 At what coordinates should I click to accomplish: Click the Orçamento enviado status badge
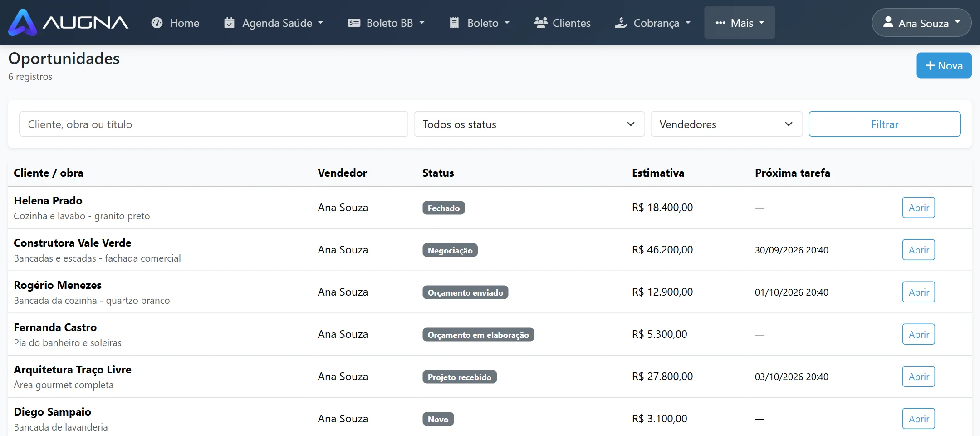tap(465, 292)
